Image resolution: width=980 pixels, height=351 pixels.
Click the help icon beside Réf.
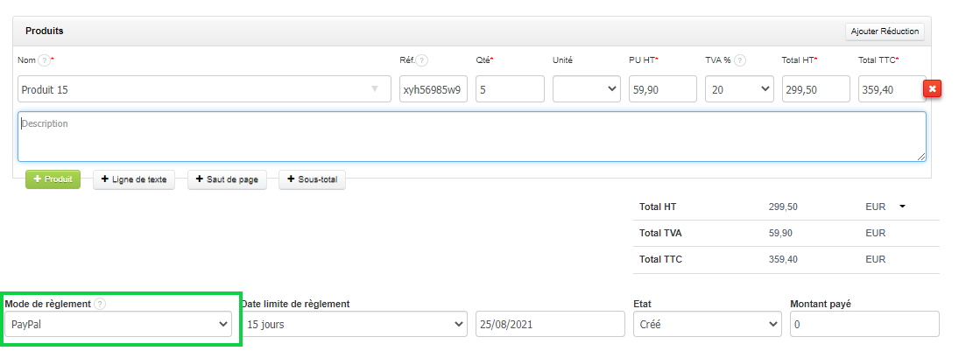pyautogui.click(x=421, y=60)
